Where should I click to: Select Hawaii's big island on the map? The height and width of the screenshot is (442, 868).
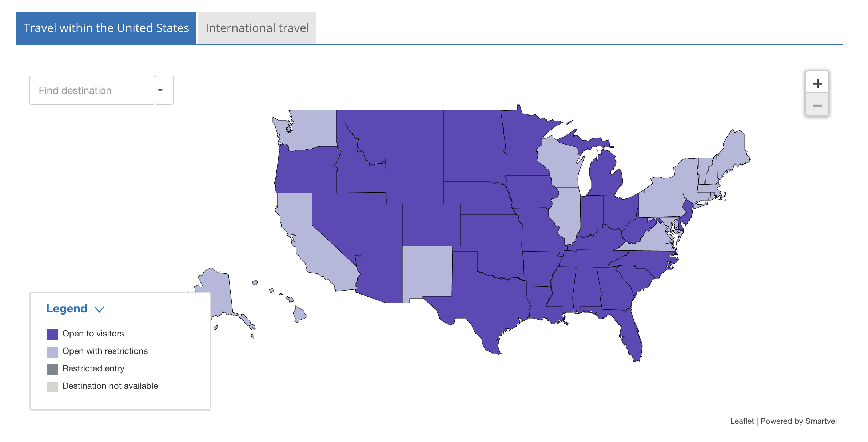299,314
